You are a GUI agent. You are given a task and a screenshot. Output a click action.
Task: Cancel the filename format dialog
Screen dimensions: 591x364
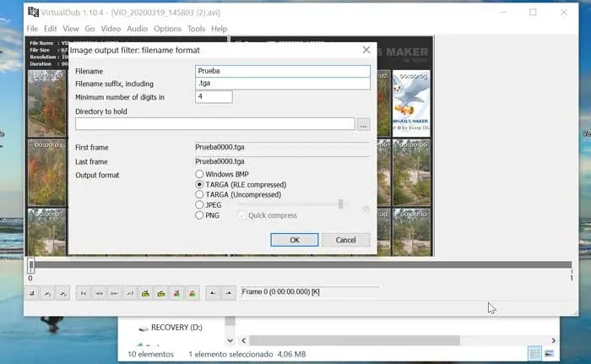345,240
